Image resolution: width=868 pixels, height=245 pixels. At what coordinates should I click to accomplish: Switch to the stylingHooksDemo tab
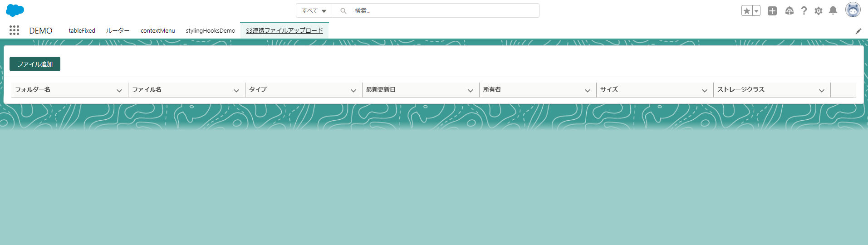click(x=211, y=31)
